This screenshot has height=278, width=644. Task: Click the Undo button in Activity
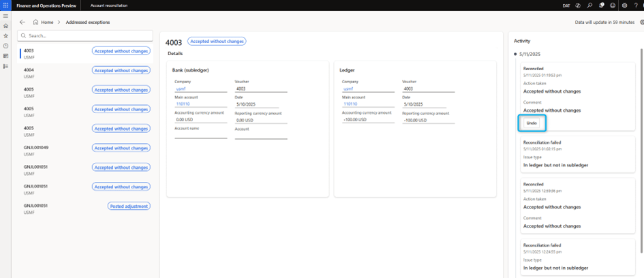[532, 123]
